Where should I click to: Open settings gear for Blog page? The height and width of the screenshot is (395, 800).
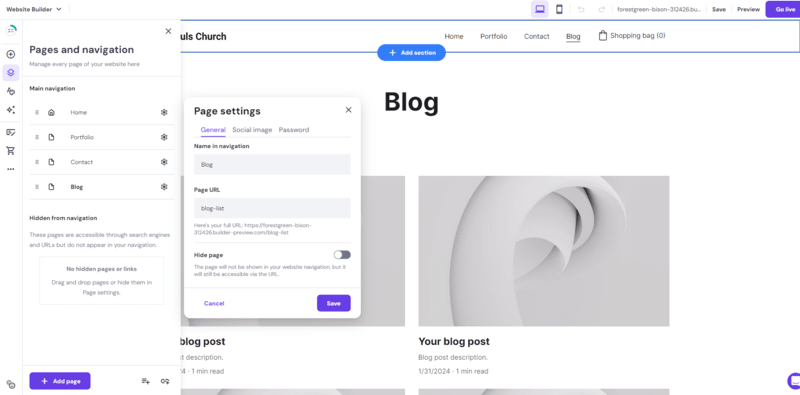164,187
